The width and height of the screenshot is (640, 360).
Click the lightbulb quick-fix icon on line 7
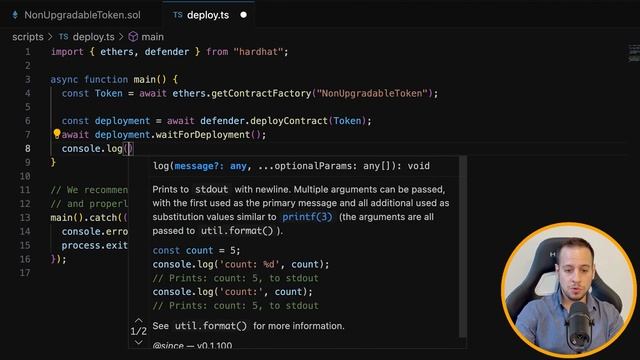coord(57,133)
